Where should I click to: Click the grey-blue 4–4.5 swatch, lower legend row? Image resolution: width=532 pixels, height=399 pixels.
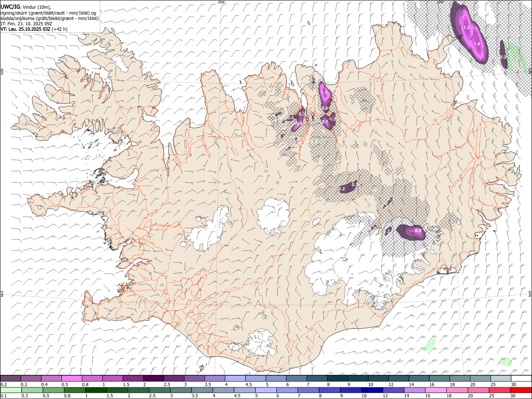pos(223,390)
